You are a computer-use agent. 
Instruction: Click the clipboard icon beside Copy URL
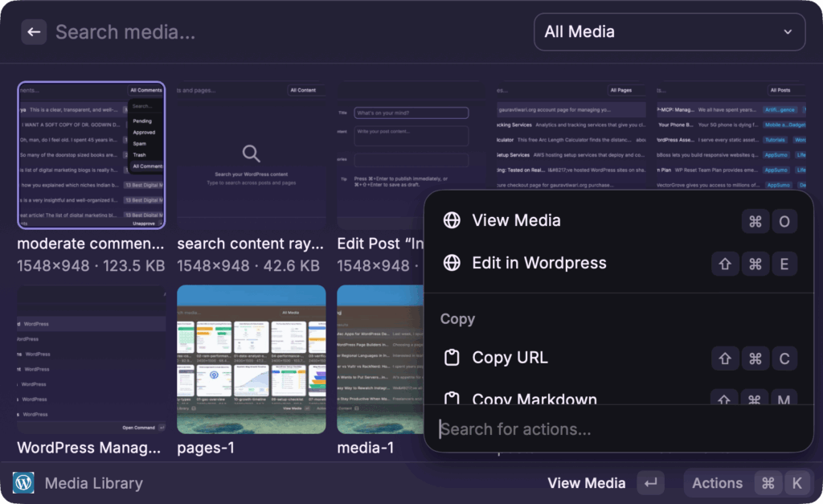coord(452,358)
